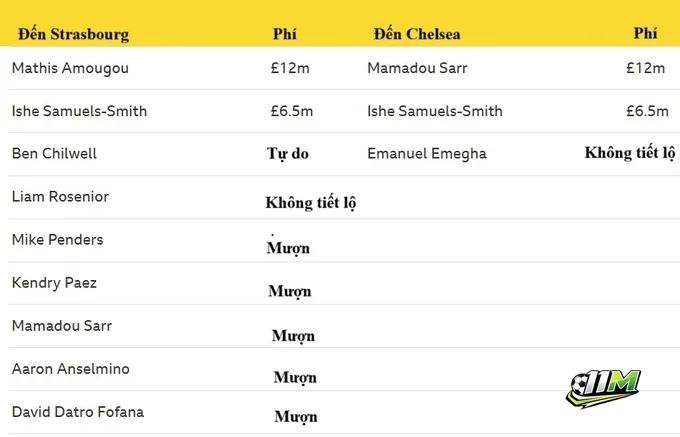Viewport: 680px width, 437px height.
Task: Select Emanuel Emegha in the Chelsea column
Action: coord(427,154)
